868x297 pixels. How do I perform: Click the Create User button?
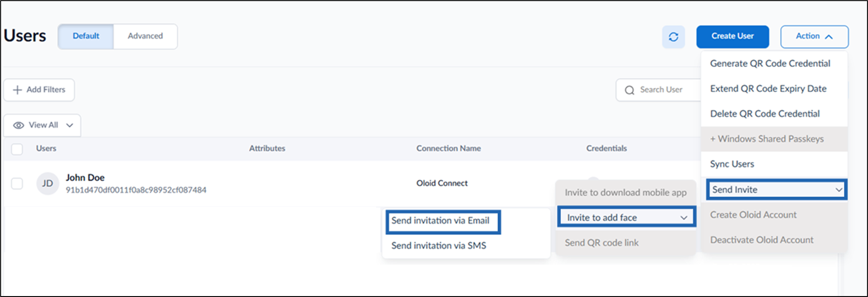(x=732, y=37)
